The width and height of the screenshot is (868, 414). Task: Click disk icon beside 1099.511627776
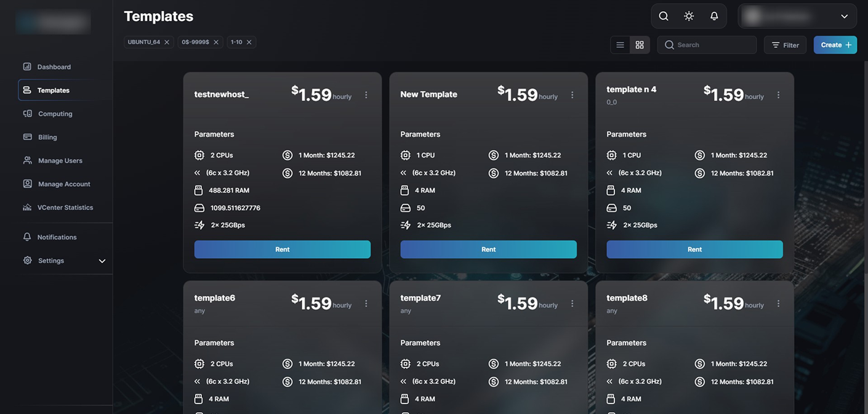pos(199,208)
